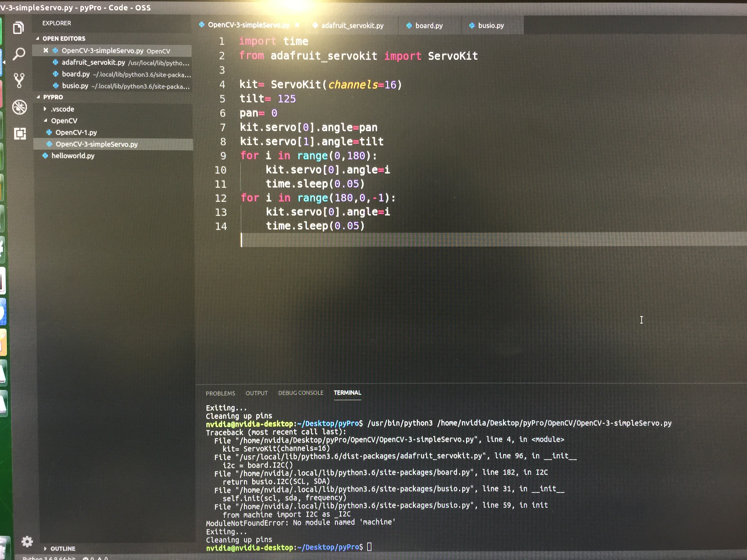Click the Python icon beside helloworld.py
This screenshot has width=747, height=560.
click(45, 156)
